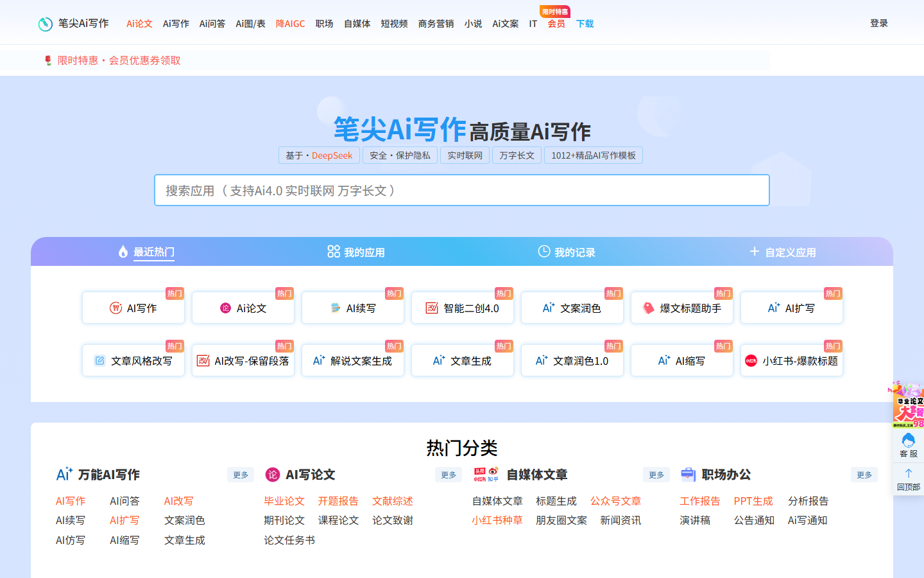This screenshot has height=578, width=924.
Task: Open the 解说文案生成 app card
Action: pos(353,360)
